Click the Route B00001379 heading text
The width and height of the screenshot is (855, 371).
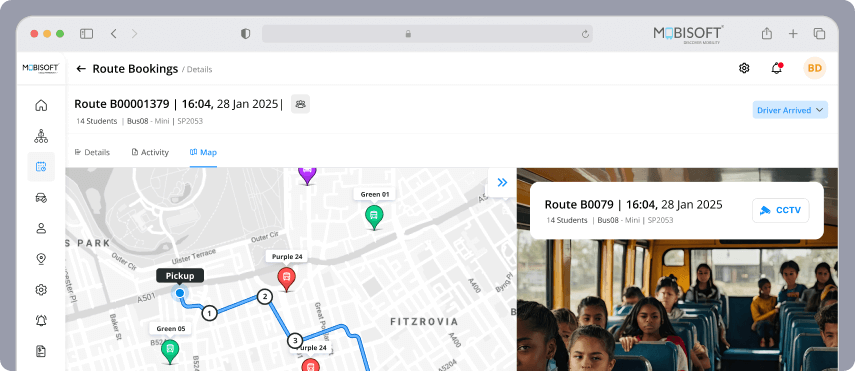(122, 104)
